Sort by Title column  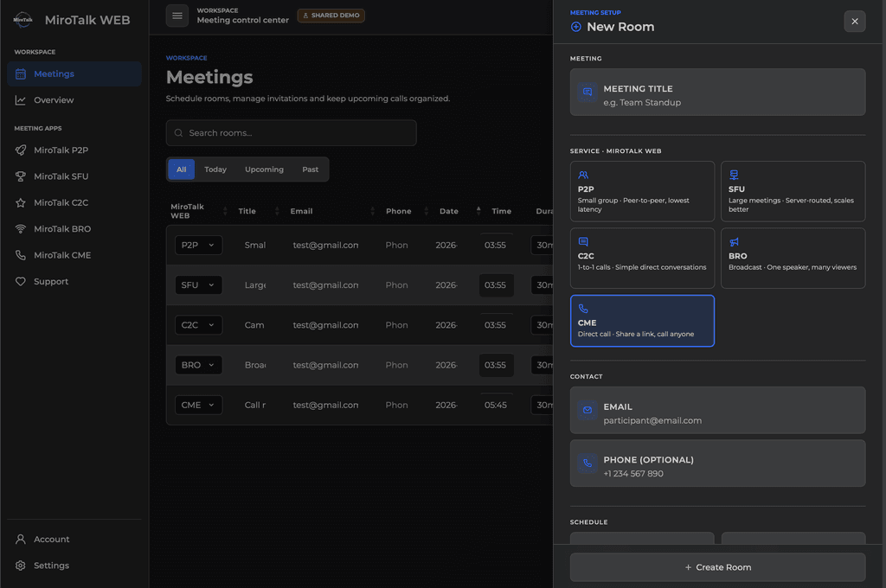259,211
